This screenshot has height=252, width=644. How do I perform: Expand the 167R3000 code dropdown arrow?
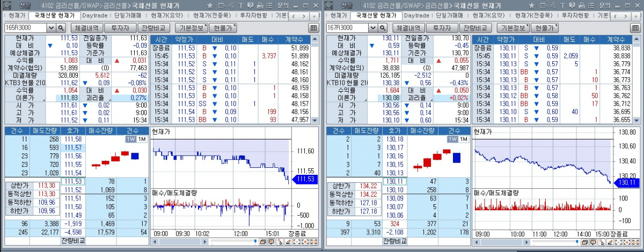click(x=373, y=27)
